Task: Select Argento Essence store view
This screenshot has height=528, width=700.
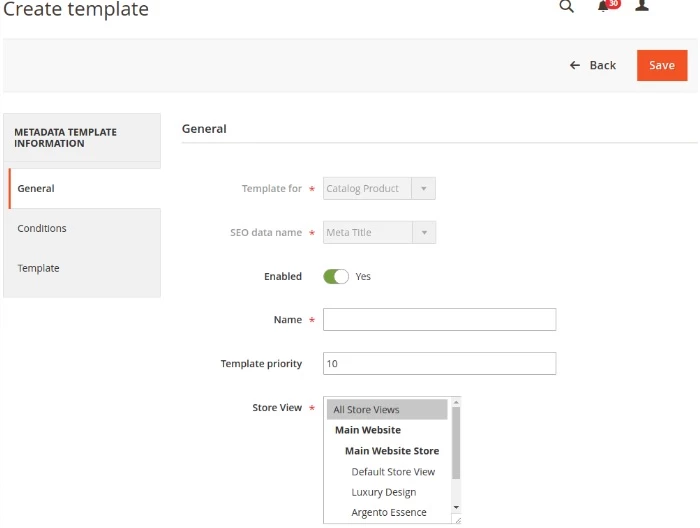Action: [x=388, y=512]
